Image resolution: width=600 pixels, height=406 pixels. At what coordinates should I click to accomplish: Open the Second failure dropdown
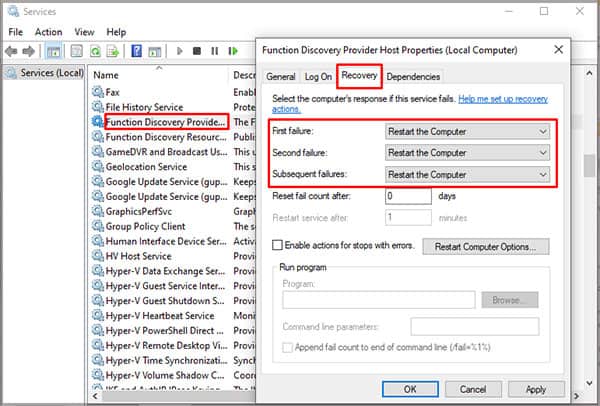coord(467,153)
